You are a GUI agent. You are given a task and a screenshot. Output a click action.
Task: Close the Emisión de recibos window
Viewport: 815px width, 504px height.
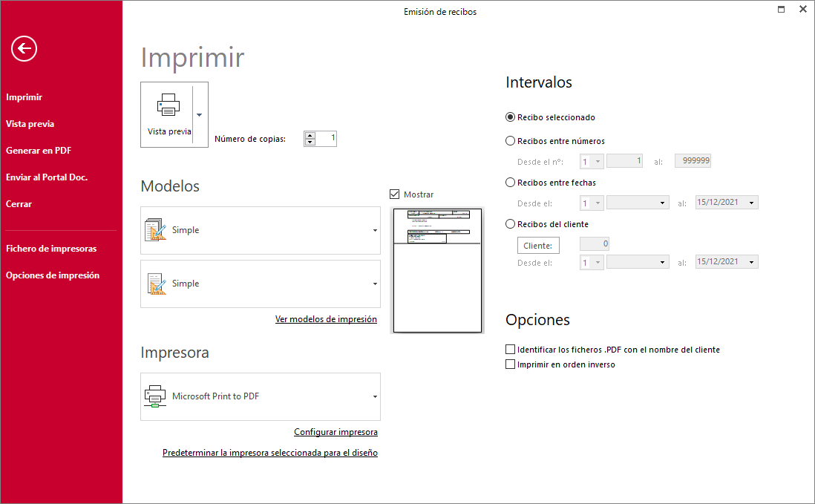pyautogui.click(x=803, y=10)
